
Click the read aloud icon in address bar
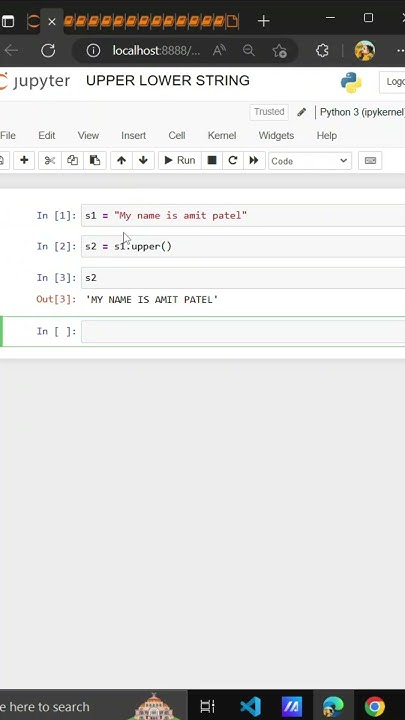(x=219, y=51)
